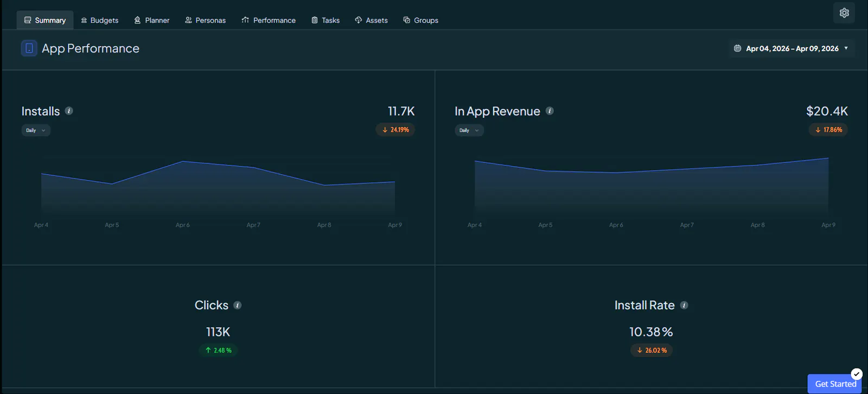868x394 pixels.
Task: Click the checkmark badge on Get Started
Action: click(x=857, y=374)
